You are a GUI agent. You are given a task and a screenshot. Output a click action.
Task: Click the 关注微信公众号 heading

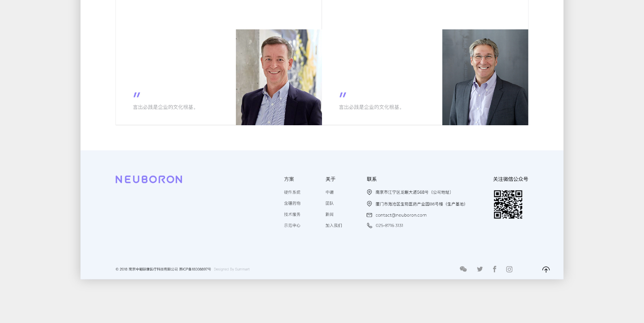pyautogui.click(x=510, y=179)
